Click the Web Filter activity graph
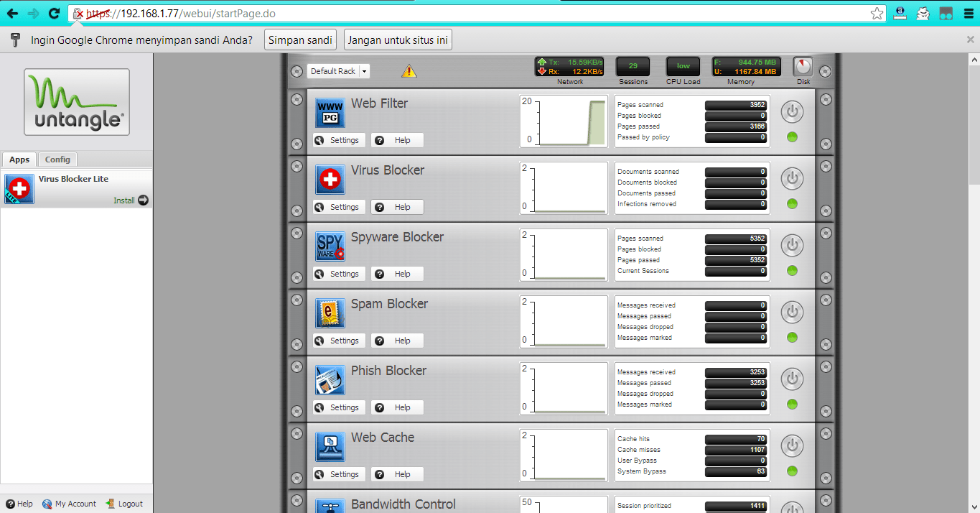980x513 pixels. tap(564, 121)
